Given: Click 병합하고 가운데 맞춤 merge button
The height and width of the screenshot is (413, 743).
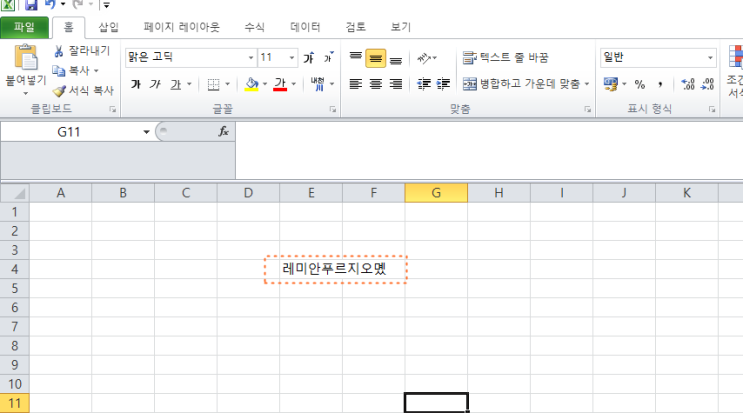Looking at the screenshot, I should 521,84.
